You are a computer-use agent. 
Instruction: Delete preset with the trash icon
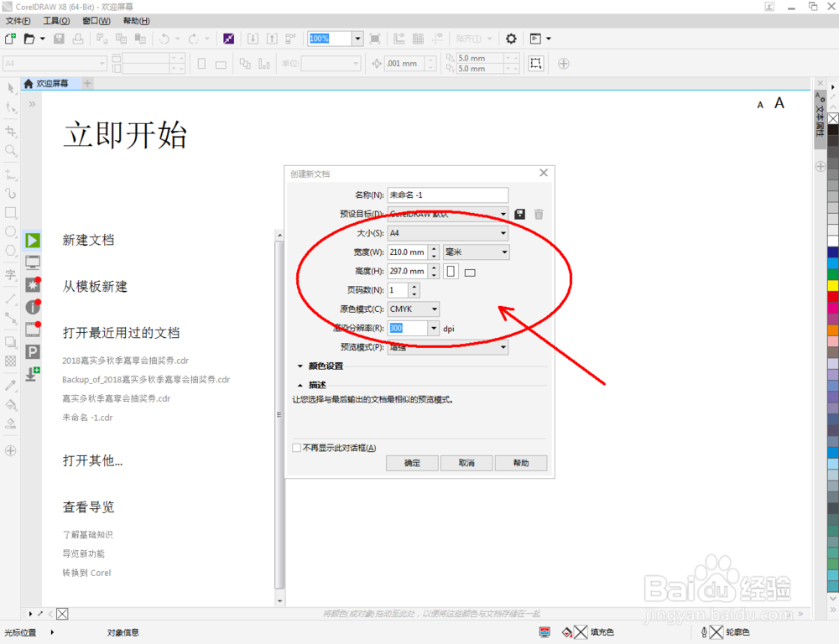click(x=539, y=215)
